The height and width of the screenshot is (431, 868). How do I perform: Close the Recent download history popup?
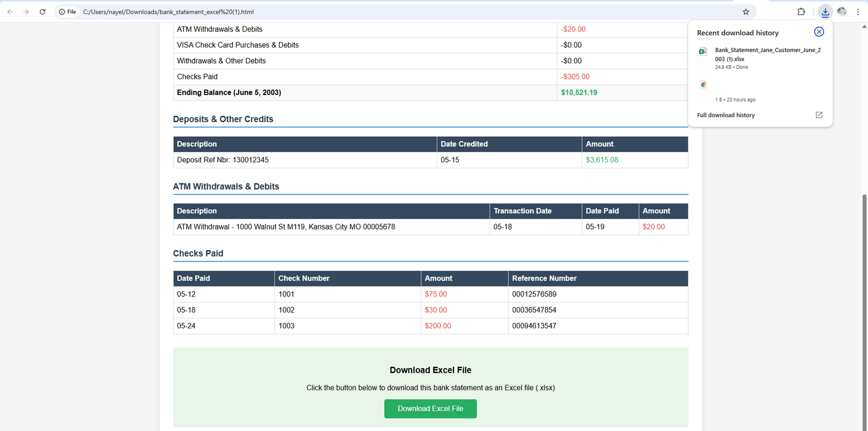pyautogui.click(x=819, y=32)
